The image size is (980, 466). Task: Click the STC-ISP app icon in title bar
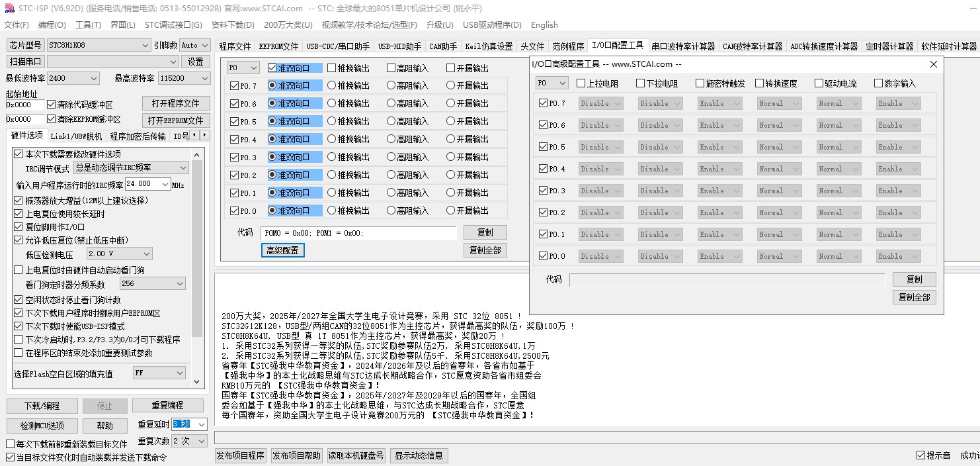click(x=9, y=9)
